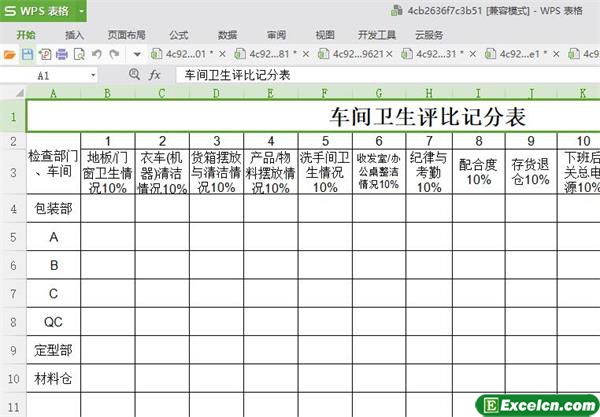Select row header 11
The height and width of the screenshot is (417, 600).
tap(13, 406)
